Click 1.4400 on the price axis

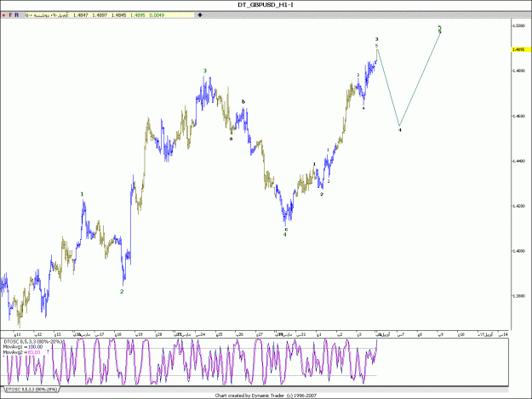[518, 161]
